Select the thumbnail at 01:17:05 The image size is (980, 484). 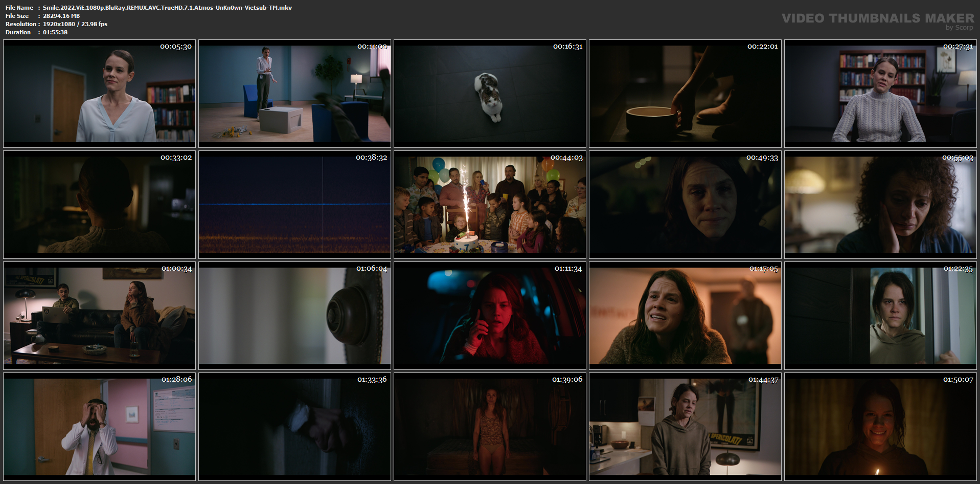(x=685, y=316)
